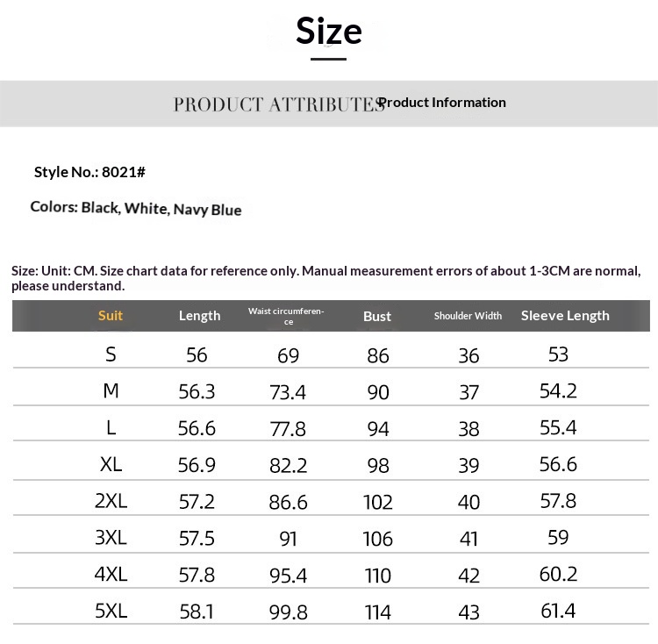Click the "PRODUCT ATTRIBUTES" banner text
Image resolution: width=658 pixels, height=644 pixels.
pos(278,104)
